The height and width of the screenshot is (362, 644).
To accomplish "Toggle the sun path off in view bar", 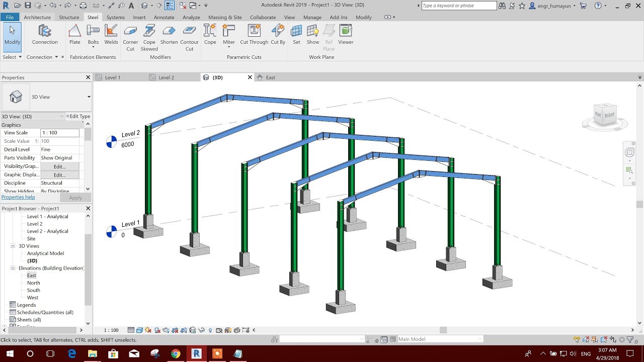I will coord(148,330).
